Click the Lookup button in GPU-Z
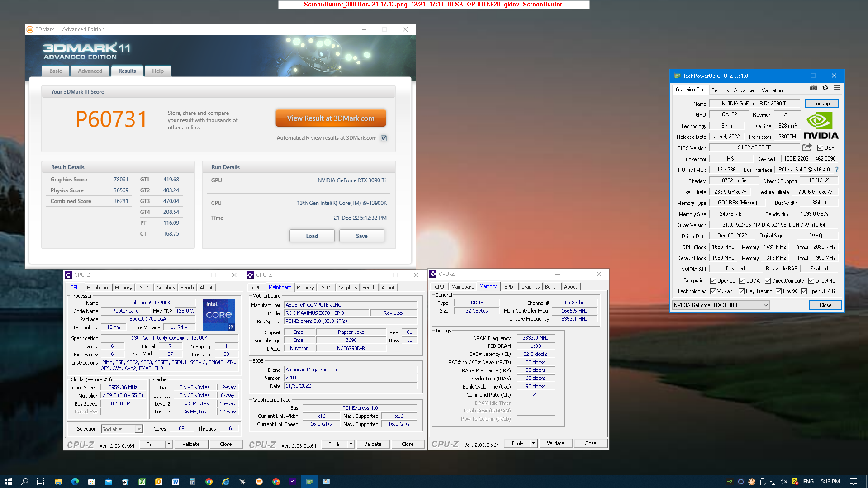 821,104
